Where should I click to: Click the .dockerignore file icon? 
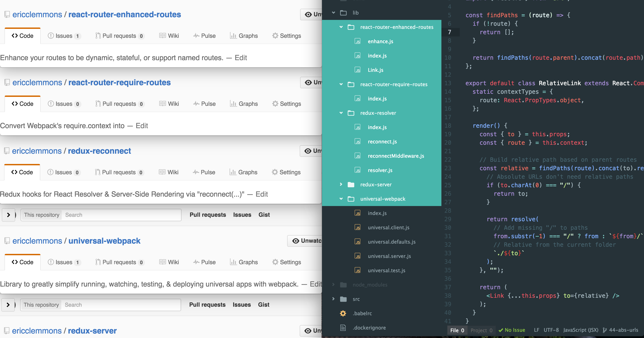point(343,328)
